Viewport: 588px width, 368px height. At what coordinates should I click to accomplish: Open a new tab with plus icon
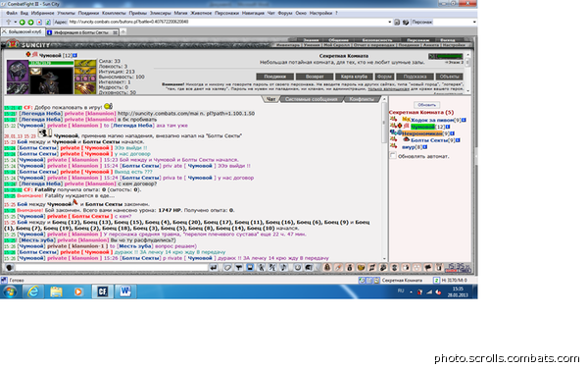point(123,32)
